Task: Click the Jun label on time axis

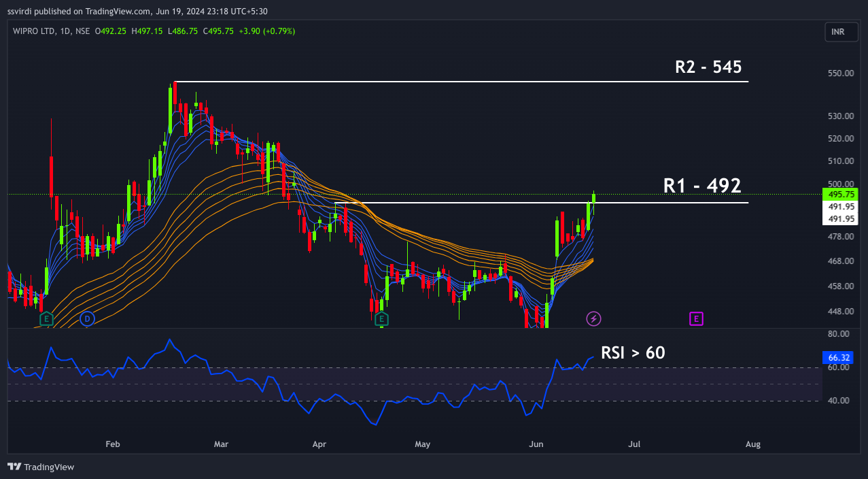Action: coord(536,444)
